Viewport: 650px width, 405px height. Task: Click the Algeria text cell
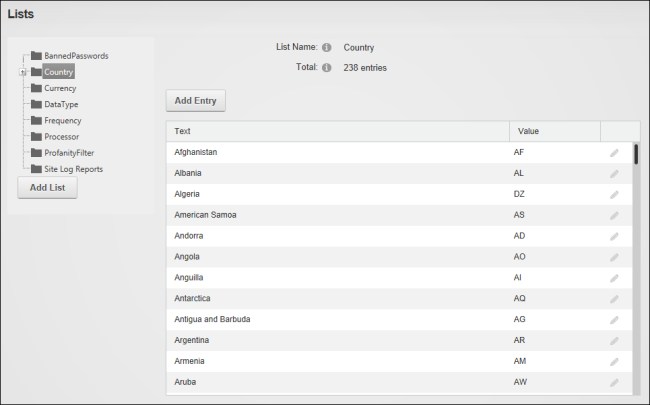coord(338,194)
